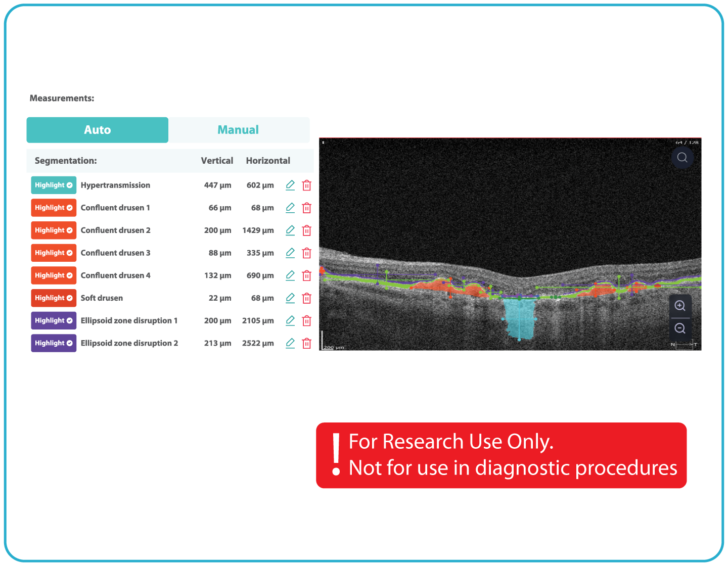Toggle the Hypertransmission highlight
Screen dimensions: 728x566
(53, 185)
